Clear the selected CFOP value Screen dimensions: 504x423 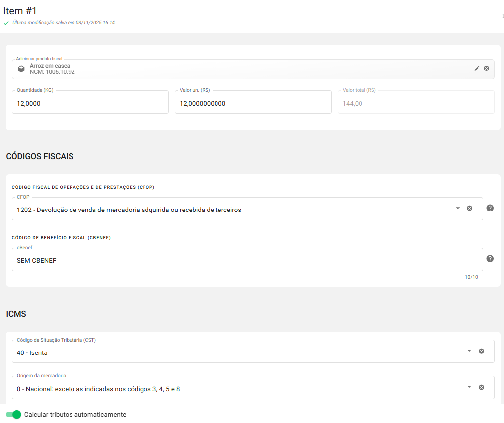[469, 208]
